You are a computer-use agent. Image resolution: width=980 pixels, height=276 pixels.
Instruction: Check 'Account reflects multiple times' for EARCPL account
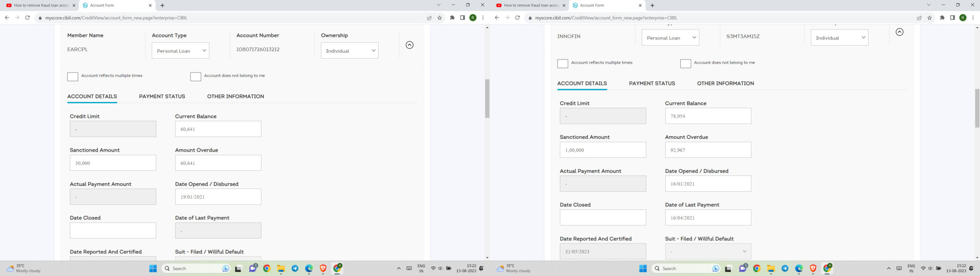(x=73, y=77)
